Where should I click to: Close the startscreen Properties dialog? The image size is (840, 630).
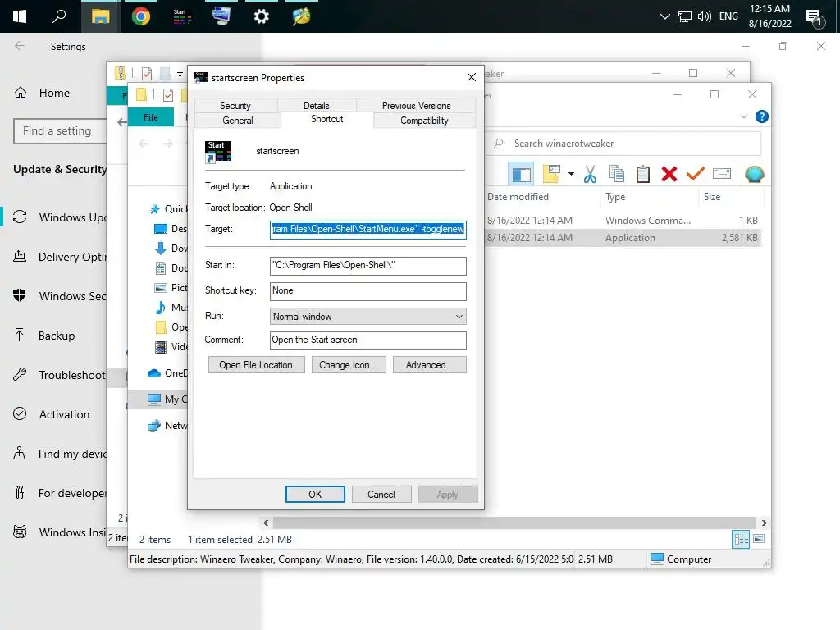[472, 77]
